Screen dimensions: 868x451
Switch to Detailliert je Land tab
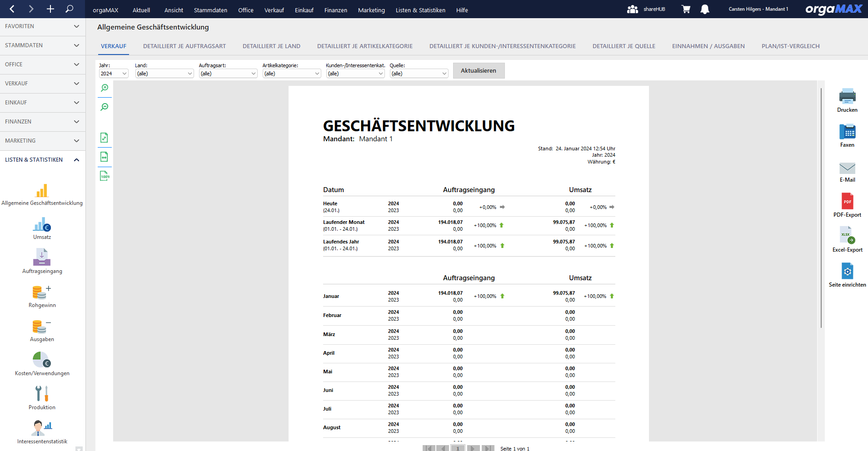(271, 46)
